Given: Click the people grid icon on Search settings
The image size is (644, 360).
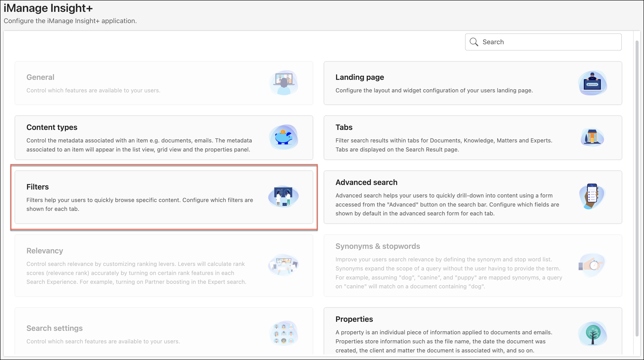Looking at the screenshot, I should [284, 333].
